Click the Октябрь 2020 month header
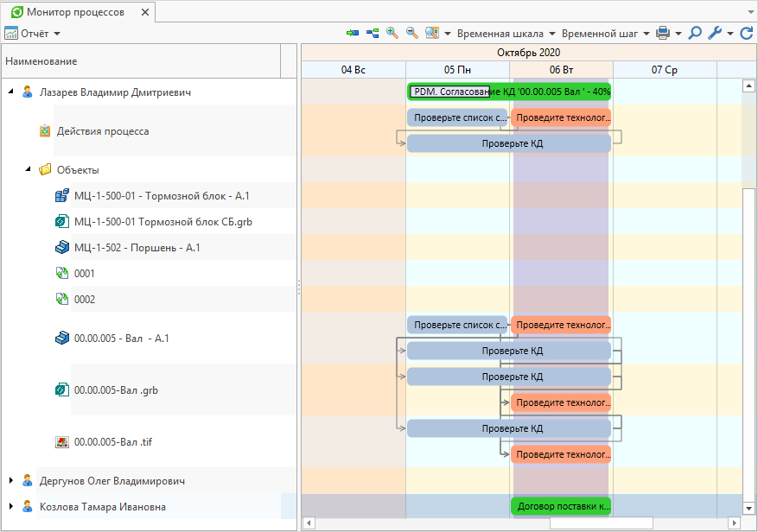The width and height of the screenshot is (758, 532). [528, 53]
